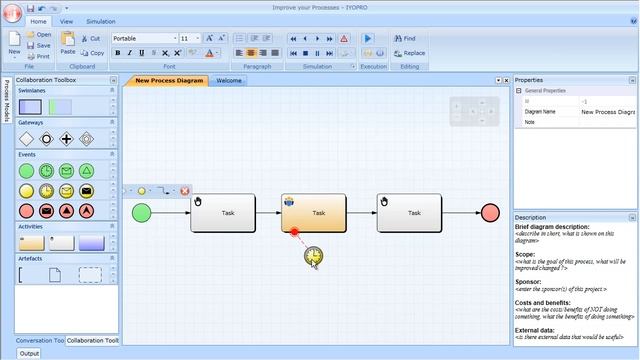The width and height of the screenshot is (640, 360).
Task: Click the Print button
Action: tap(39, 57)
